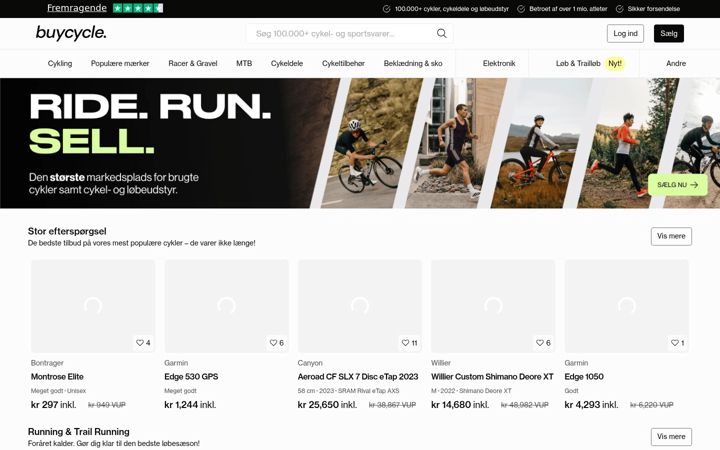720x450 pixels.
Task: Click the Running & Trail Running heading
Action: click(x=79, y=432)
